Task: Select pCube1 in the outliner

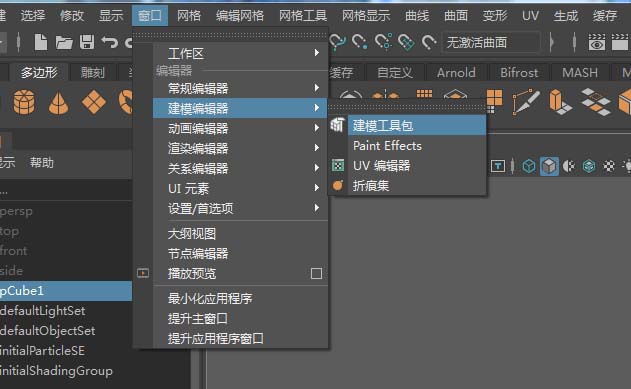Action: pos(66,290)
